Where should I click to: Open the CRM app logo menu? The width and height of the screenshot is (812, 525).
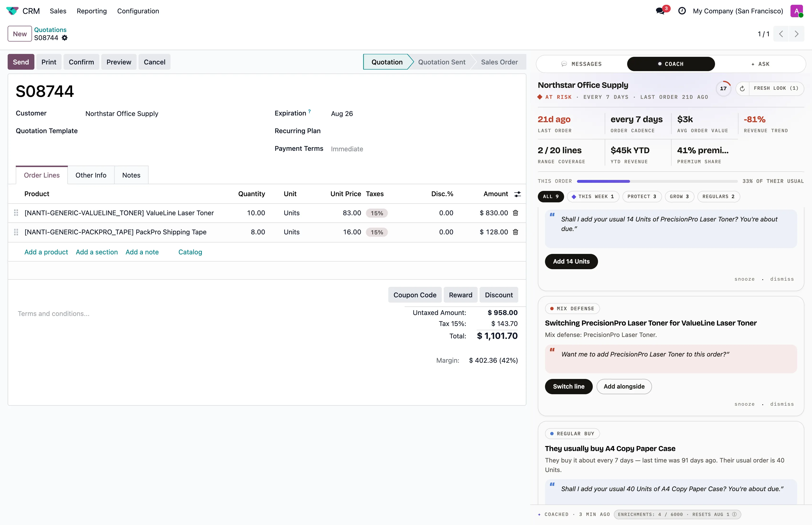pyautogui.click(x=12, y=11)
